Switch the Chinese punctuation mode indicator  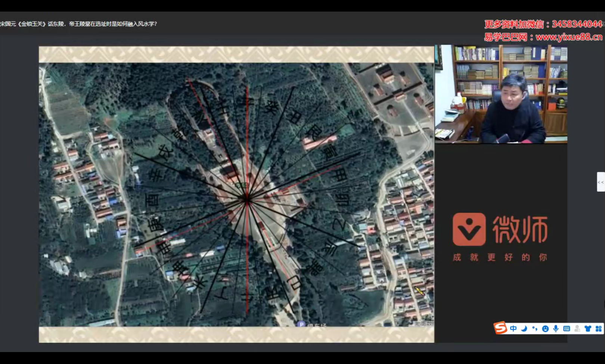535,329
